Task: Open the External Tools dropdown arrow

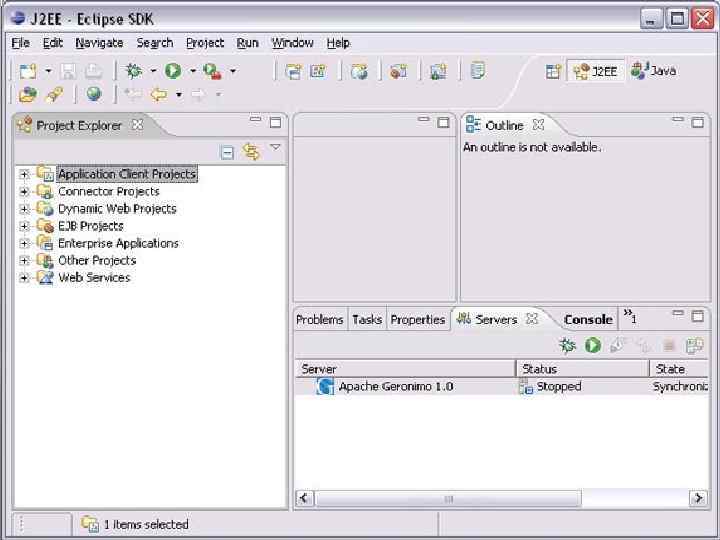Action: pos(233,71)
